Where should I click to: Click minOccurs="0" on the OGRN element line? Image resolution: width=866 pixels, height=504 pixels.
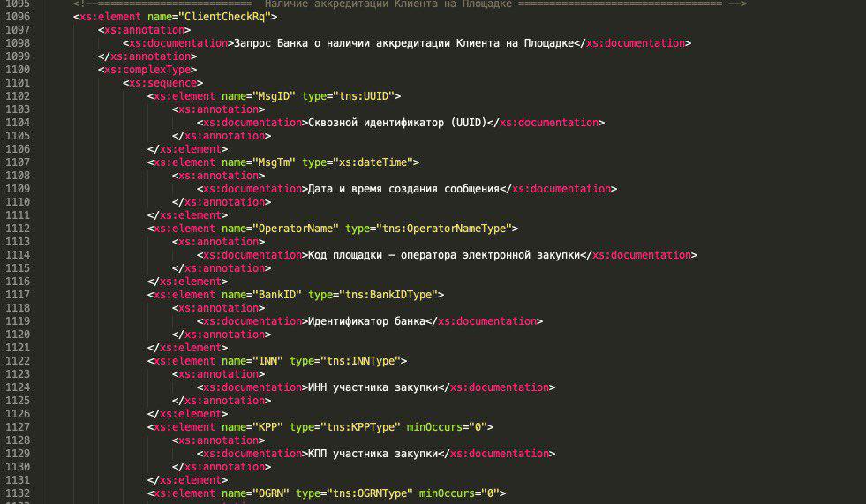(x=460, y=493)
